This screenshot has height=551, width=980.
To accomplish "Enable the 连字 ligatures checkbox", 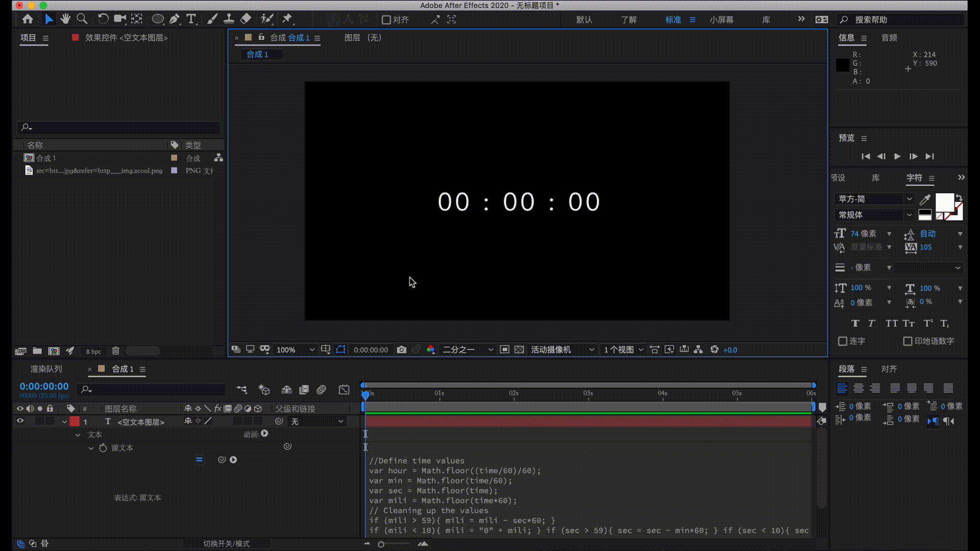I will [843, 341].
